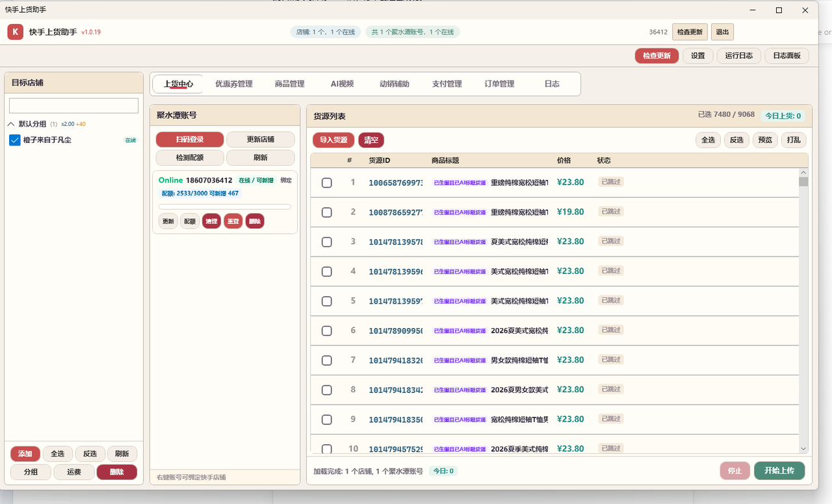The width and height of the screenshot is (832, 504).
Task: Focus the target store search field
Action: (x=73, y=106)
